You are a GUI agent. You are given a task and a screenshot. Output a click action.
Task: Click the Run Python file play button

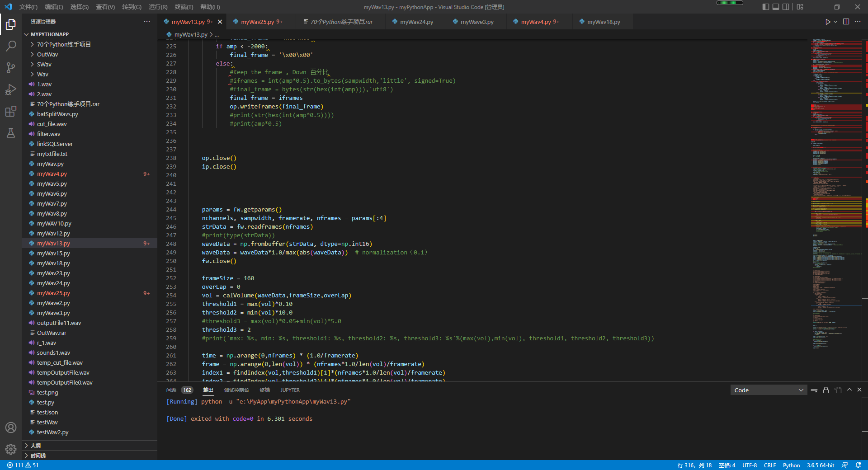click(827, 22)
